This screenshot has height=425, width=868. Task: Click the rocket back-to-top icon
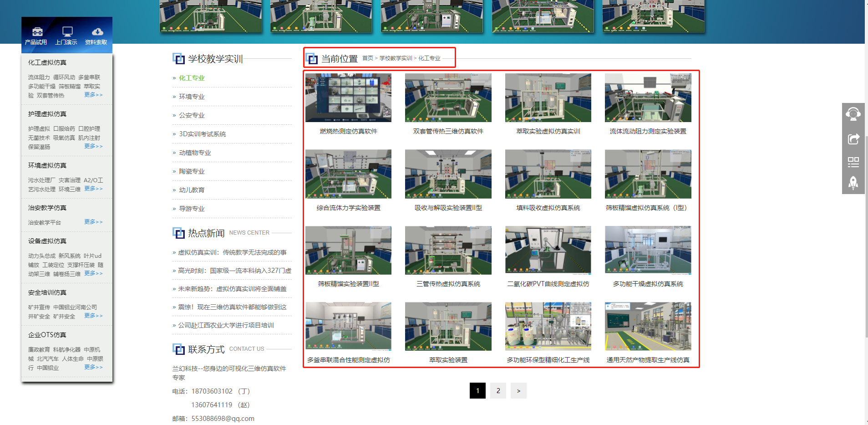(x=853, y=183)
